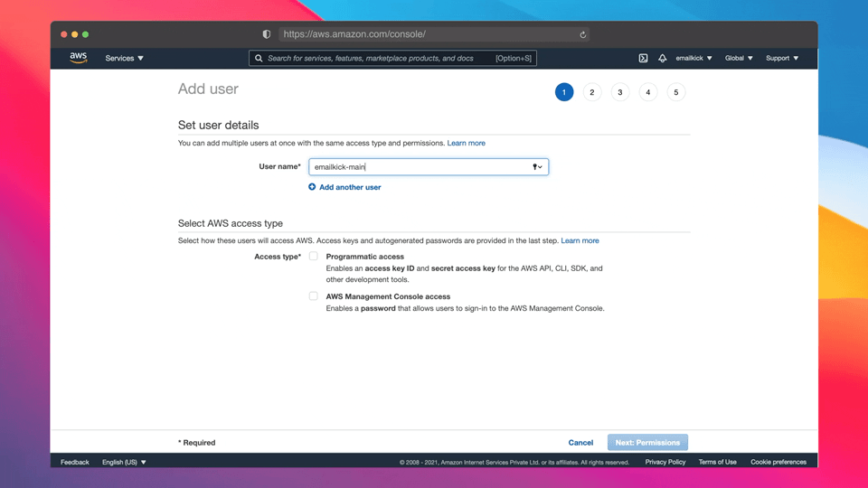The image size is (868, 488).
Task: Maximize the browser with the green button
Action: (x=85, y=34)
